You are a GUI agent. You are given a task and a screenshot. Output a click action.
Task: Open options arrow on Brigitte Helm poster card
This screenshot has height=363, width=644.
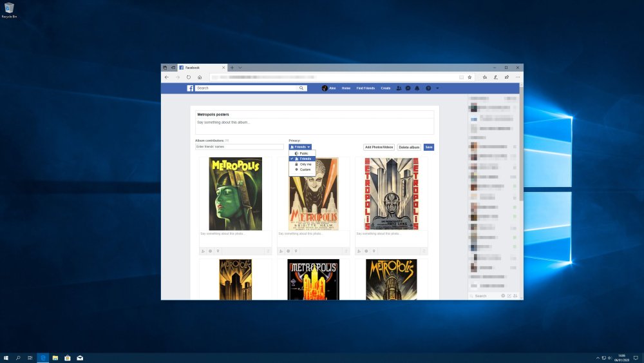click(346, 251)
